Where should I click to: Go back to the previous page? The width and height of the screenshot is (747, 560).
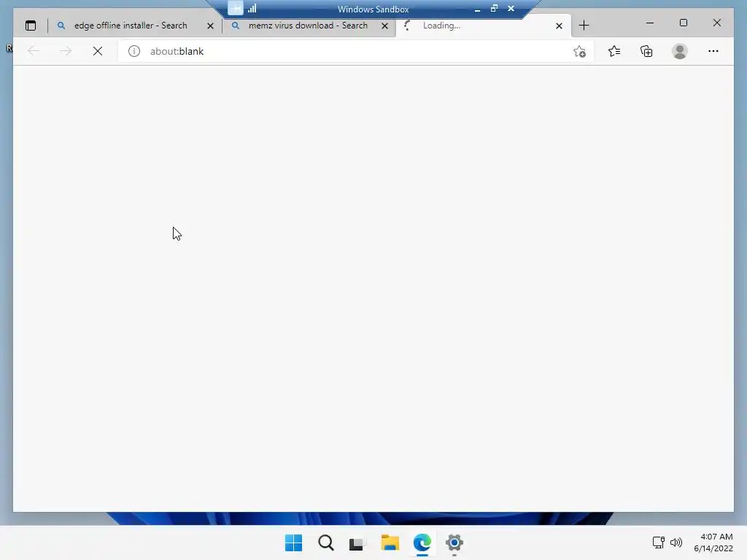34,51
